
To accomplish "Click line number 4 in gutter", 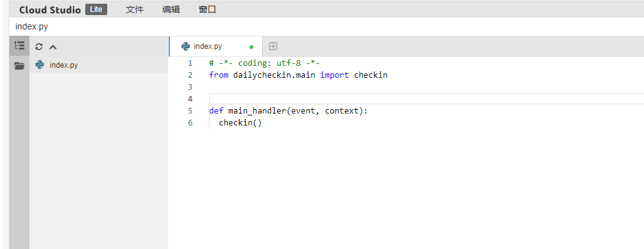I will point(190,99).
